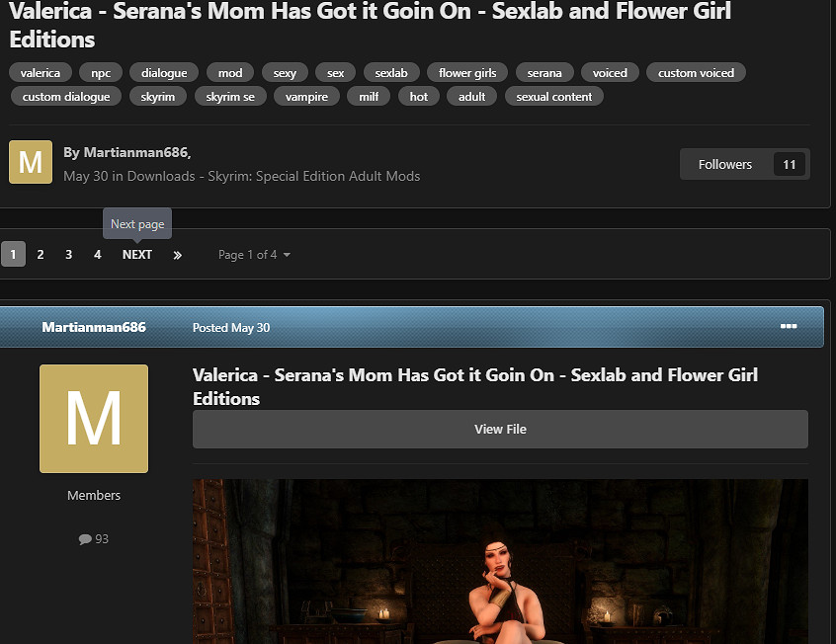Open the post options ellipsis menu

(788, 327)
